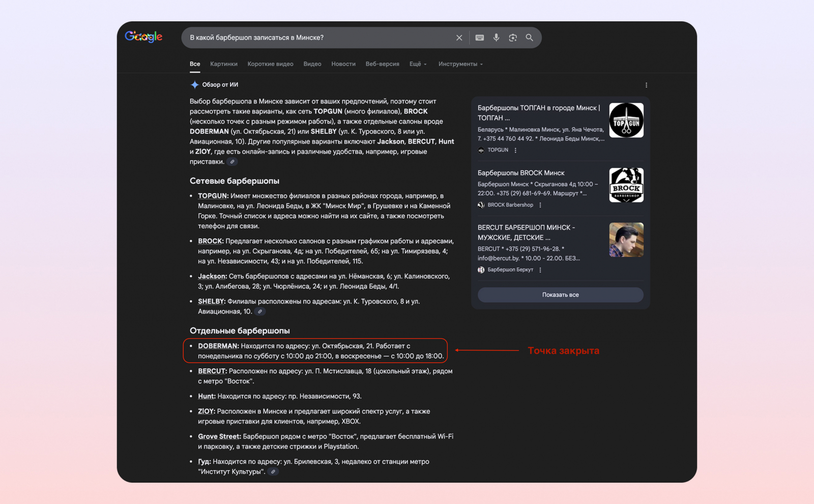Expand the Ещё dropdown
The width and height of the screenshot is (814, 504).
click(x=418, y=64)
